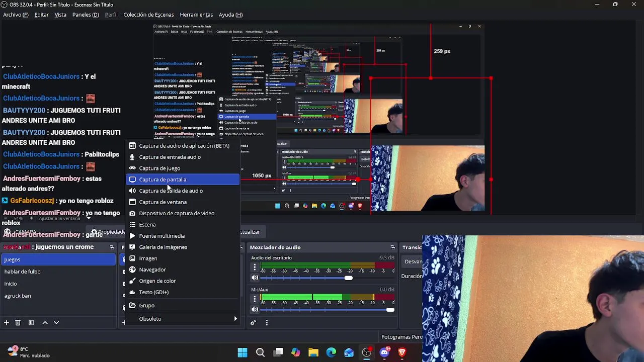Open File Explorer from the taskbar
The image size is (644, 362).
click(x=313, y=352)
